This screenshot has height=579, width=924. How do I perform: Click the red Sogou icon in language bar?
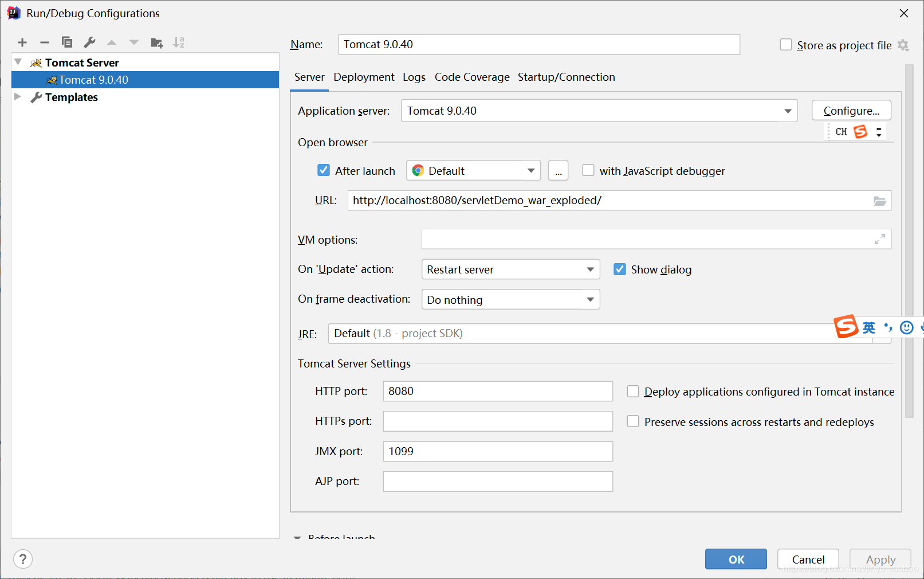click(x=860, y=132)
